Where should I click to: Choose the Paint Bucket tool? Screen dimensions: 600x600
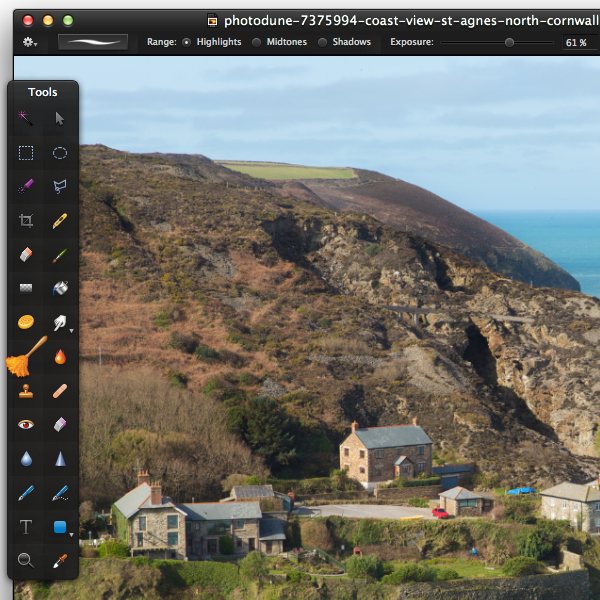(60, 288)
